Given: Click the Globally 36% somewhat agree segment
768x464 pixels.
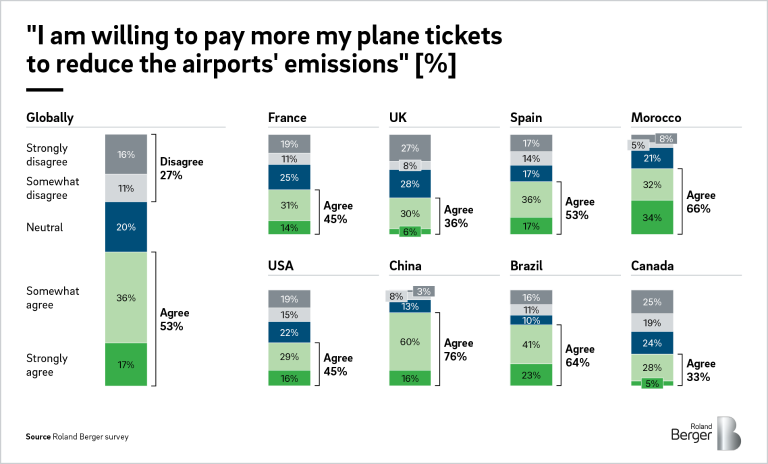Looking at the screenshot, I should tap(126, 297).
